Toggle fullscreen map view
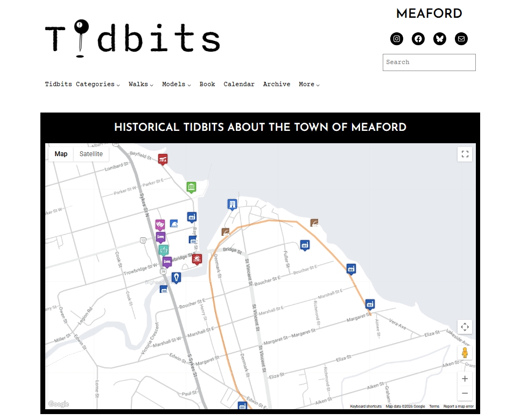This screenshot has width=520, height=420. pos(465,155)
